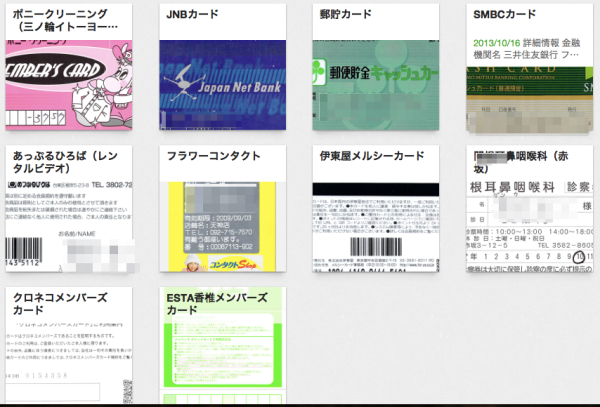Click the 2013/10/16 date text

pos(496,43)
